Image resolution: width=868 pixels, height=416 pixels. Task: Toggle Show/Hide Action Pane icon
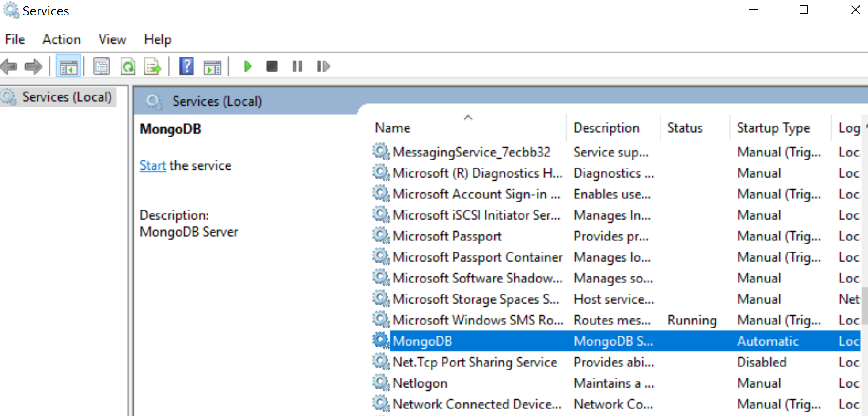212,67
